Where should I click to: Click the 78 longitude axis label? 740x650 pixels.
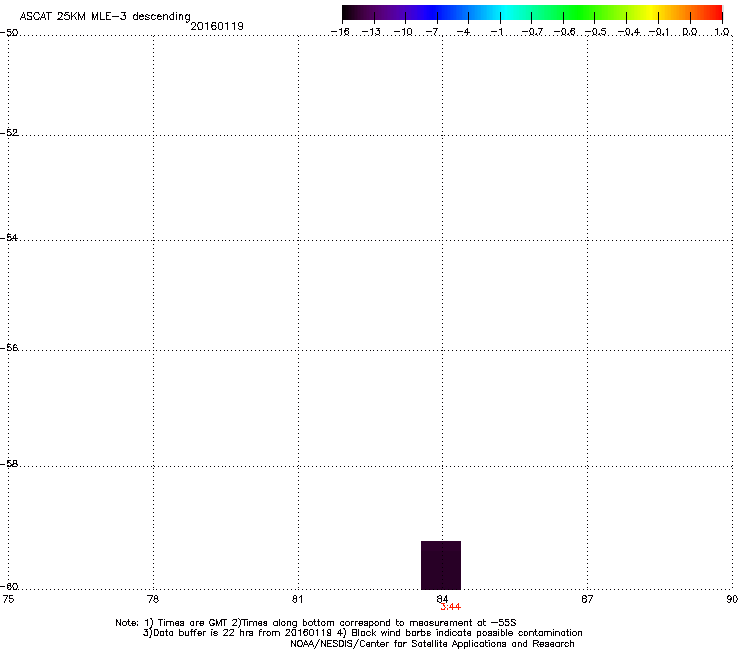[x=153, y=599]
